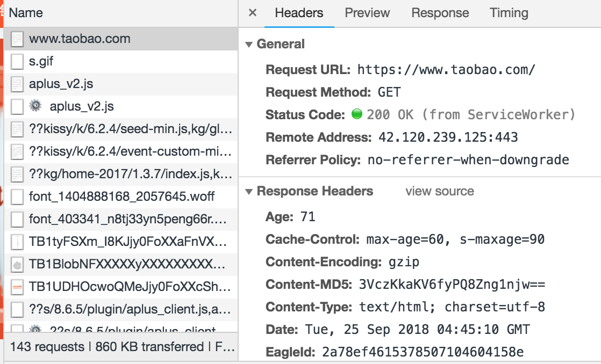Click view source for response headers

(x=439, y=192)
